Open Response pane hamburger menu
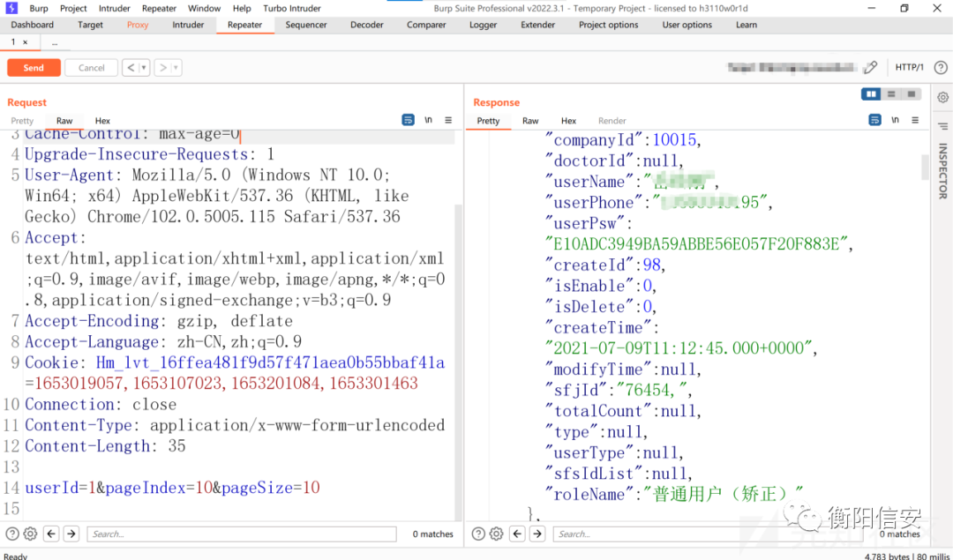Screen dimensions: 953x560 pyautogui.click(x=915, y=120)
